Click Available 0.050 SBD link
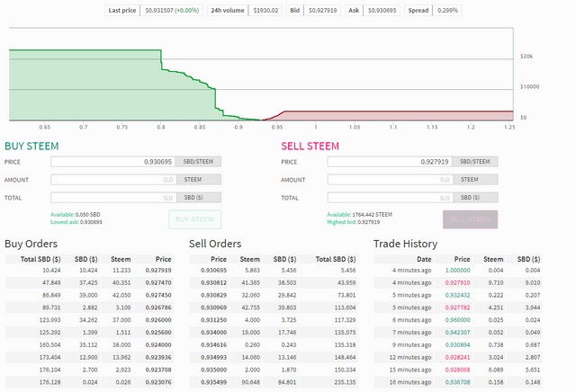Viewport: 576px width, 392px height. (x=76, y=214)
